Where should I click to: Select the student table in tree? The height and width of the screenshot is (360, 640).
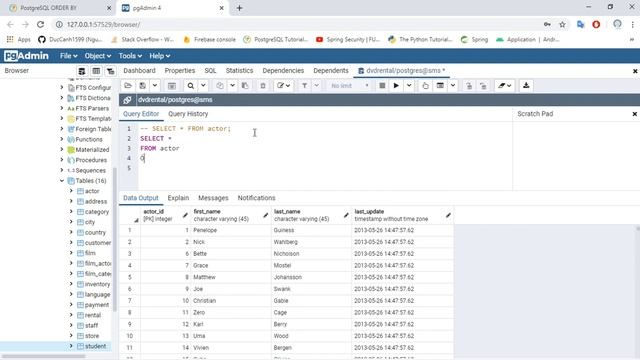coord(96,346)
